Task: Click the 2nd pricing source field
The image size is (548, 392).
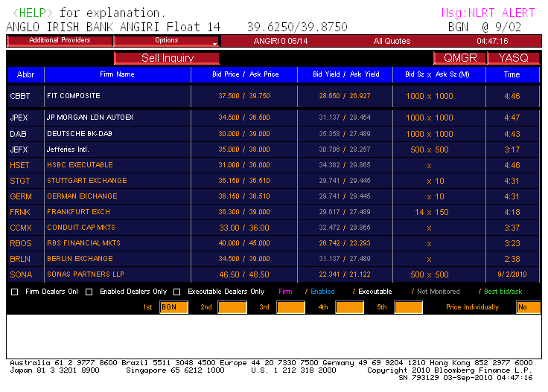Action: pos(232,307)
